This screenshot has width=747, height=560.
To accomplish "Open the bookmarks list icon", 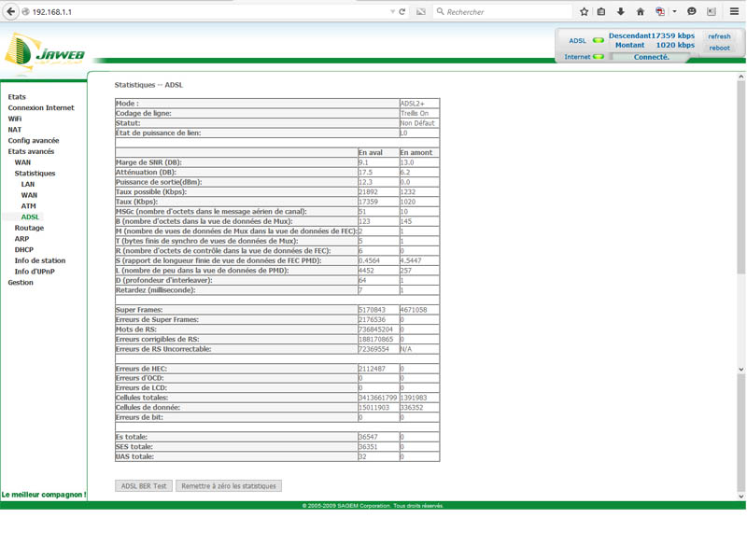I will (602, 12).
